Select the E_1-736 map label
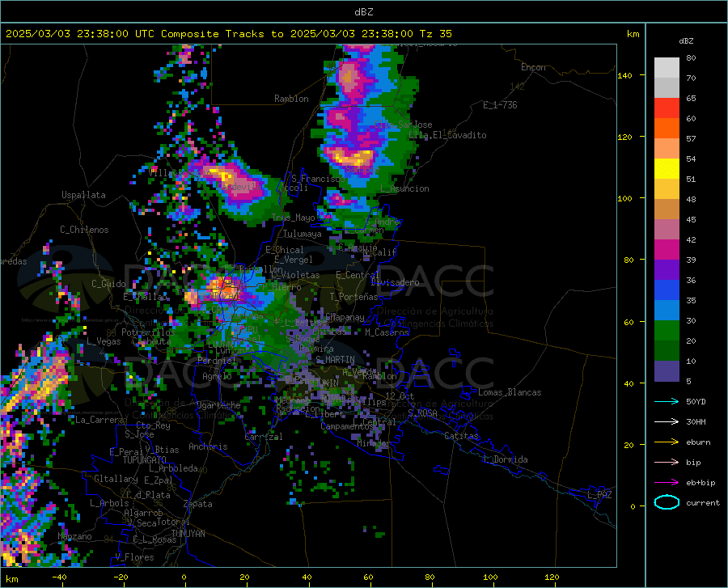The width and height of the screenshot is (728, 588). point(500,105)
